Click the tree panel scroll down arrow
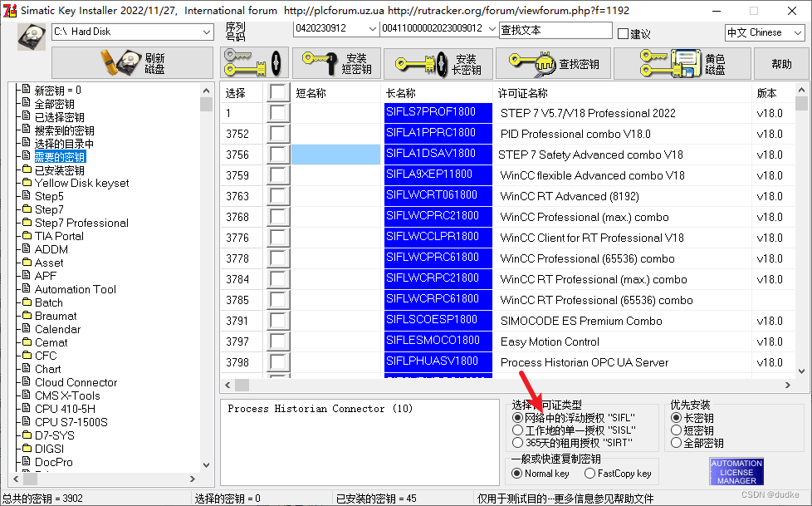The image size is (812, 506). coord(206,465)
